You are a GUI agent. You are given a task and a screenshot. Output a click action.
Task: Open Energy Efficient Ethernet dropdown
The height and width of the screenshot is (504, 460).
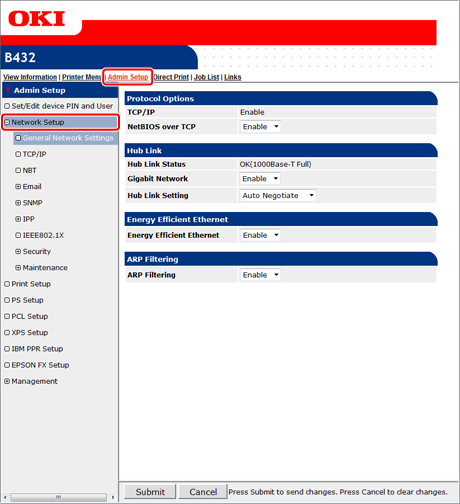(x=260, y=235)
